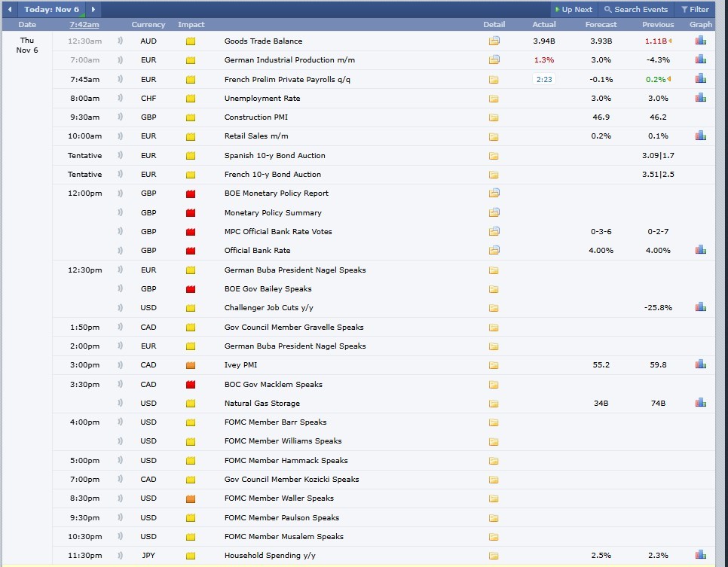
Task: Show the Ivey PMI graph
Action: pos(700,364)
